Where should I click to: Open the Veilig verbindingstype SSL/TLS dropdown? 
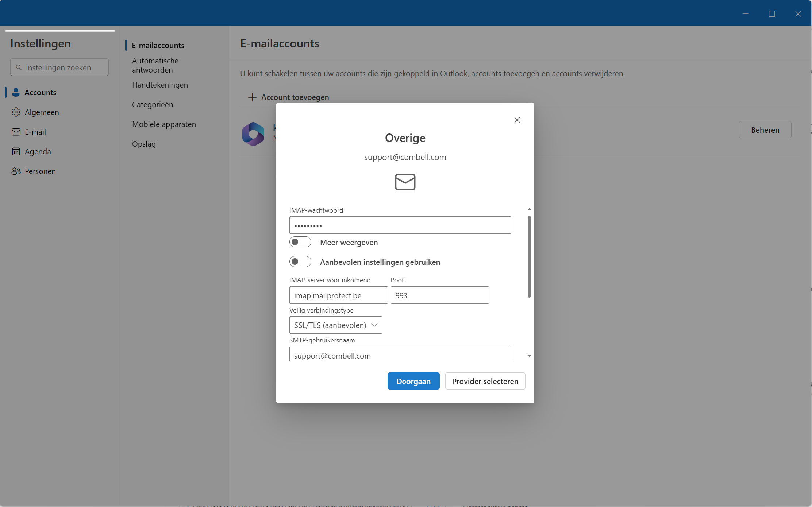click(x=335, y=325)
